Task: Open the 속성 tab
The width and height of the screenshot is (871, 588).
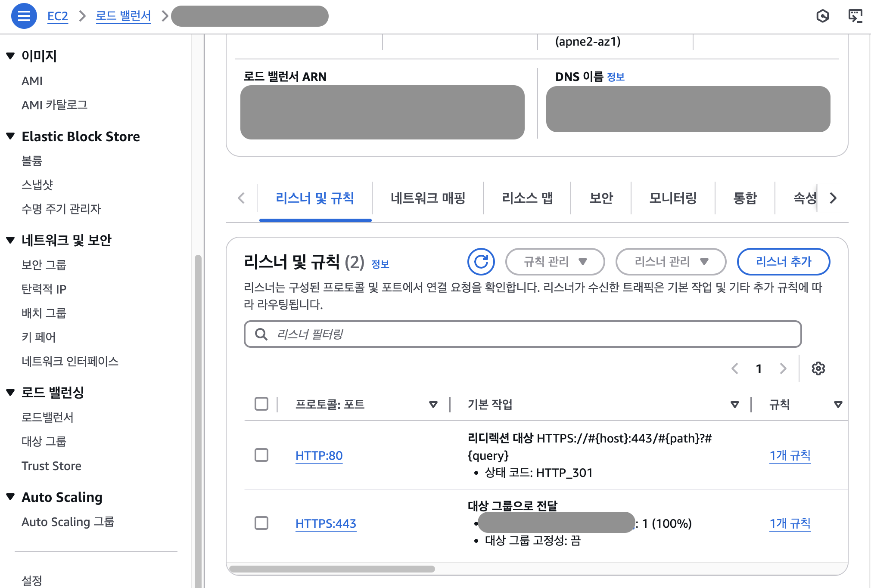Action: click(805, 198)
